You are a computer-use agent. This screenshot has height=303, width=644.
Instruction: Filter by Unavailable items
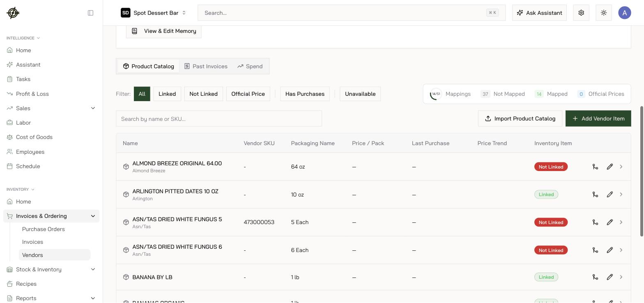(x=360, y=94)
